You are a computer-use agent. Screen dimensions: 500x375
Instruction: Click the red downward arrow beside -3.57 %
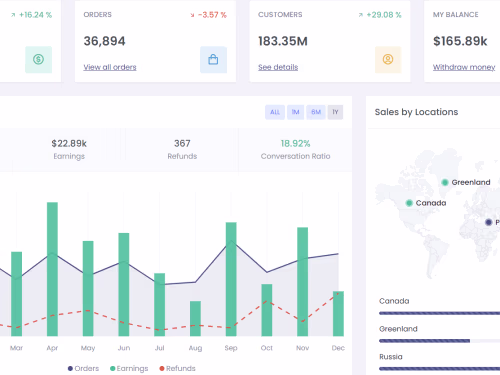point(192,15)
